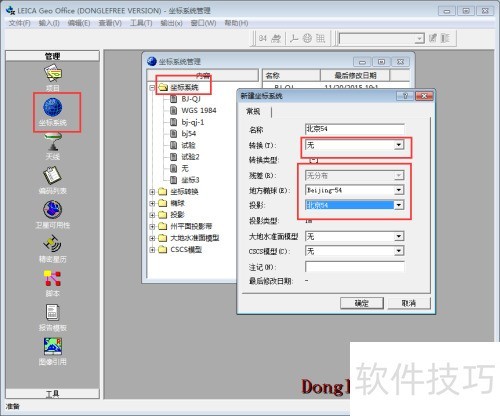Click the 名称 input field with 北京54
Image resolution: width=500 pixels, height=416 pixels.
(x=355, y=129)
